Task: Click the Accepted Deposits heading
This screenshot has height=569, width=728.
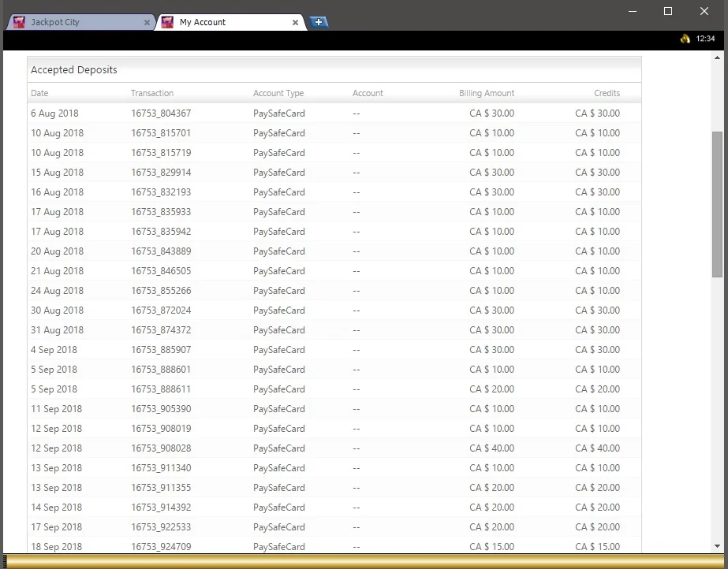Action: click(x=74, y=69)
